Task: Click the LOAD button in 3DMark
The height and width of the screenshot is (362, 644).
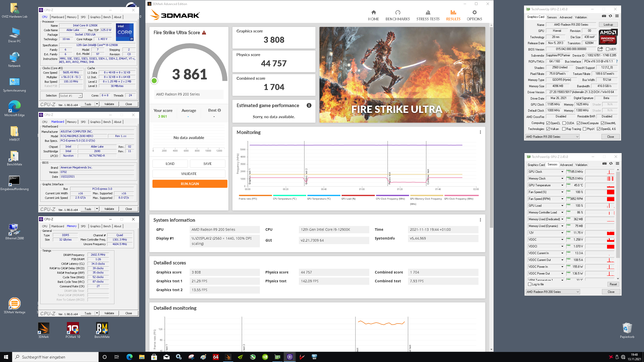Action: (170, 164)
